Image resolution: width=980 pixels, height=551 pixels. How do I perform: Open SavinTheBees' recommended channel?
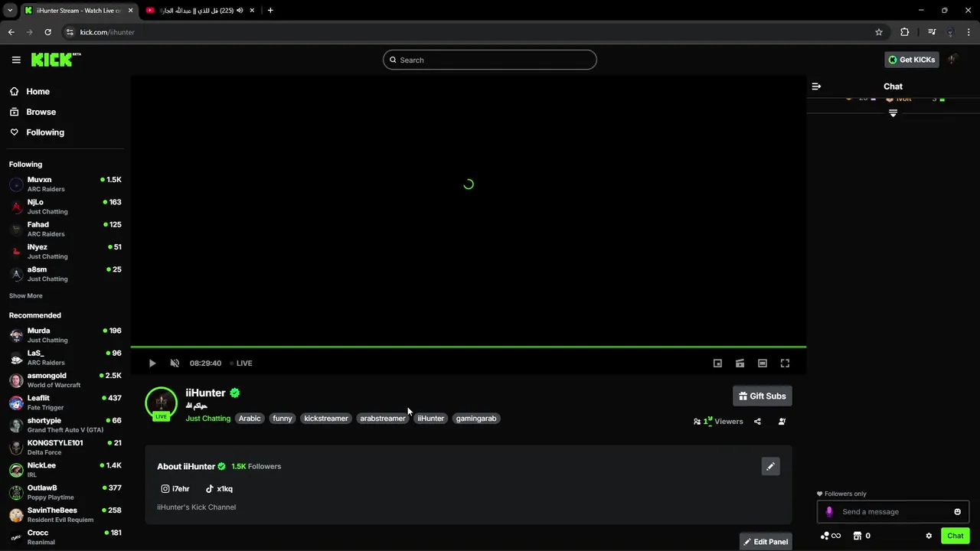pyautogui.click(x=65, y=515)
